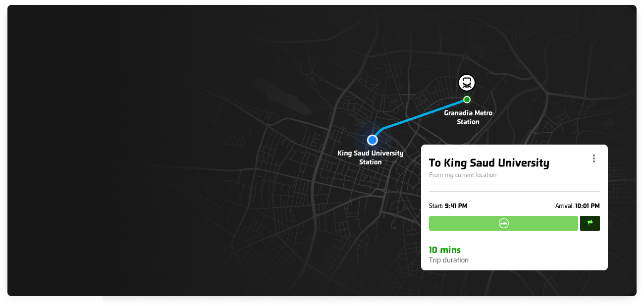Select the 'Granadia Metro Station' map label
Screen dimensions: 644x306
[x=468, y=117]
